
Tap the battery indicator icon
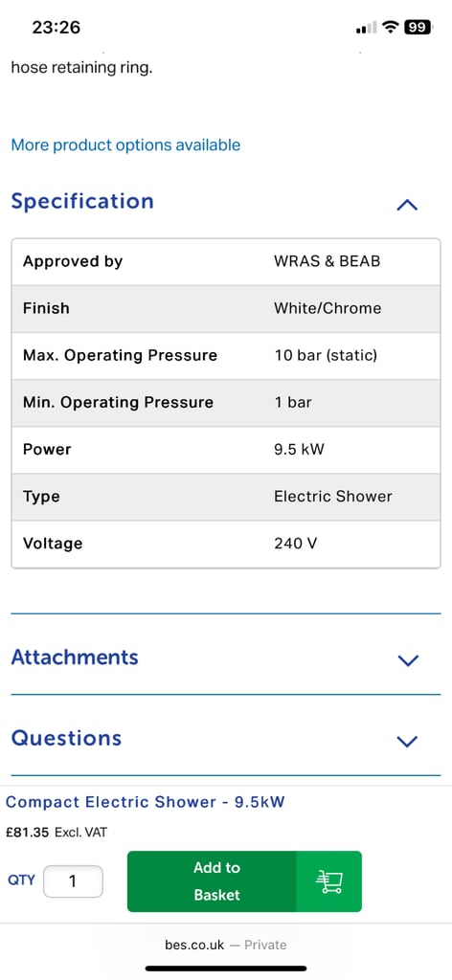pos(418,28)
